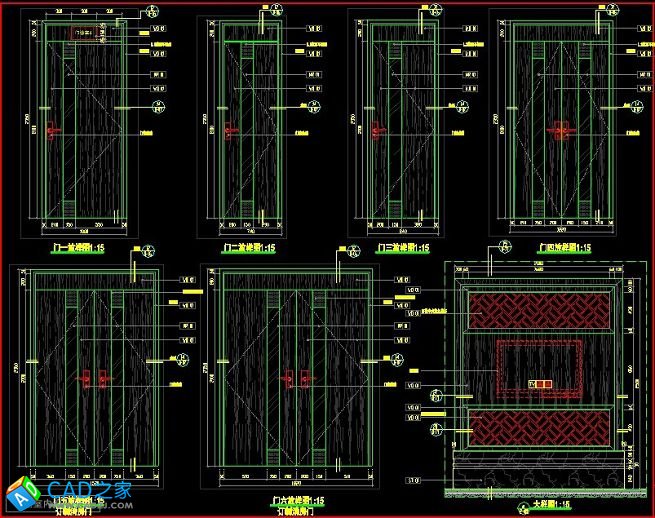
Task: Click the red handles on door five
Action: pos(93,378)
